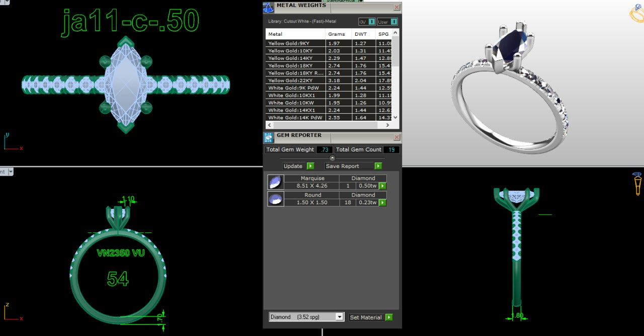Click the Marquise size 8.51 X 4.26
The height and width of the screenshot is (336, 644).
pos(312,186)
